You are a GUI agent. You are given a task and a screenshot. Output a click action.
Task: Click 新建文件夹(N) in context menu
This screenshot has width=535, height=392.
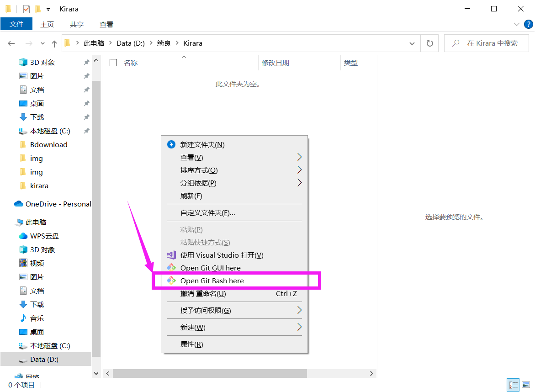pos(234,145)
